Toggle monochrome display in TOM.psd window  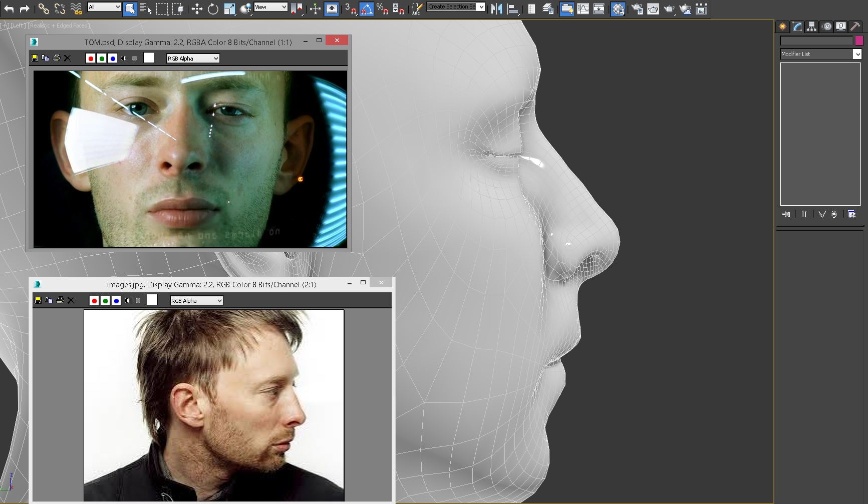135,59
